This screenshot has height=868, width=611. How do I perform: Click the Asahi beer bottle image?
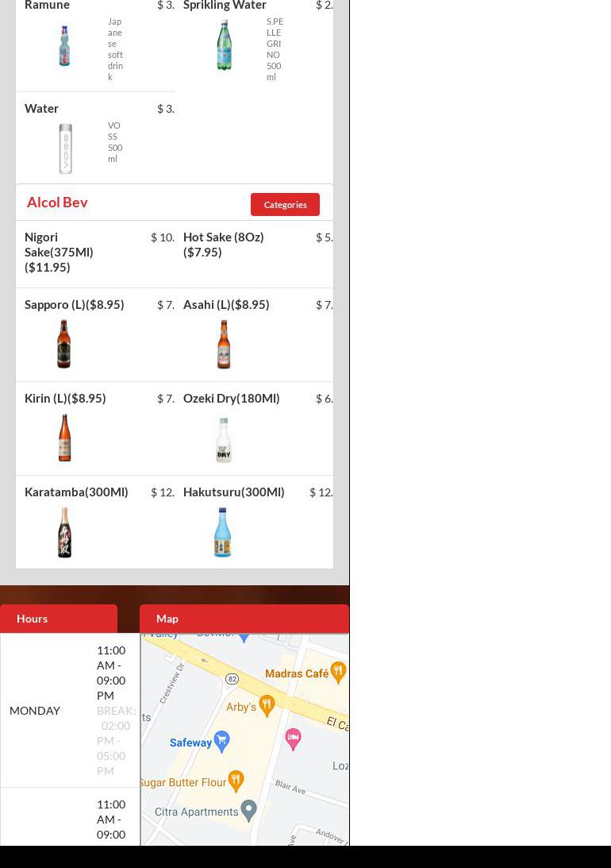[224, 344]
